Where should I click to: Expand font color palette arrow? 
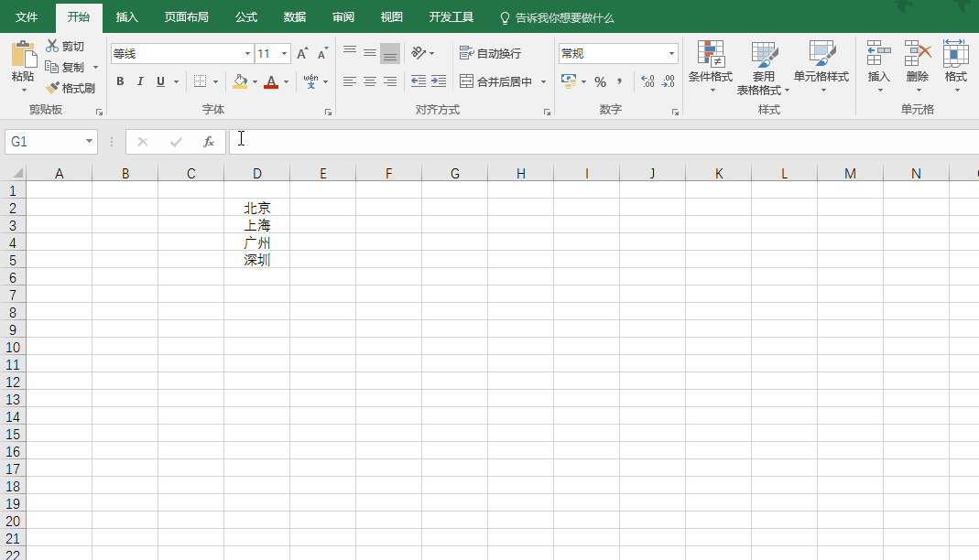286,81
